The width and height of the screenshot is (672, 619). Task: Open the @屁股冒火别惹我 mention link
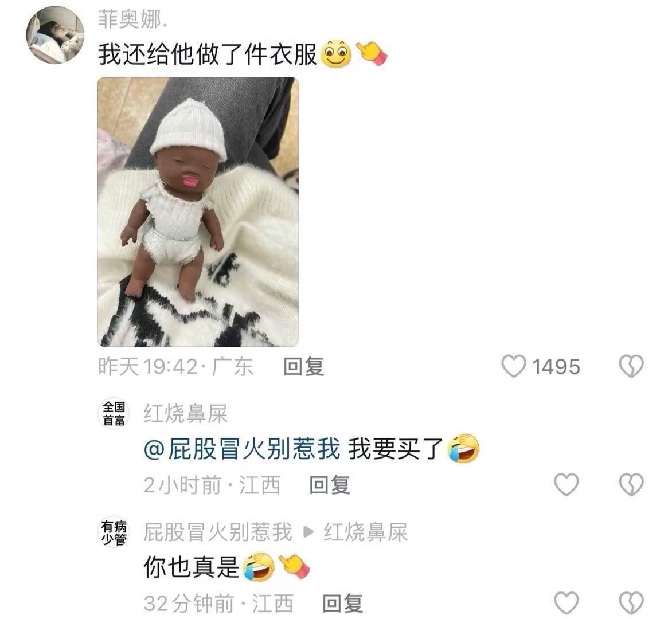click(x=242, y=449)
